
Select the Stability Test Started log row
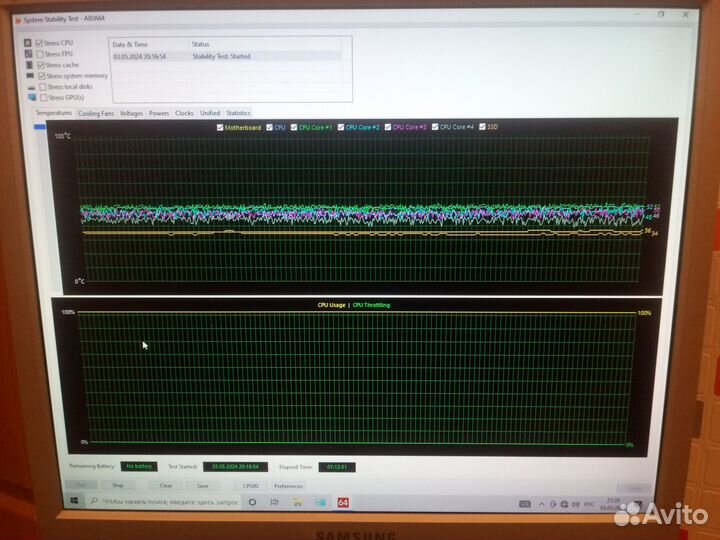(230, 57)
